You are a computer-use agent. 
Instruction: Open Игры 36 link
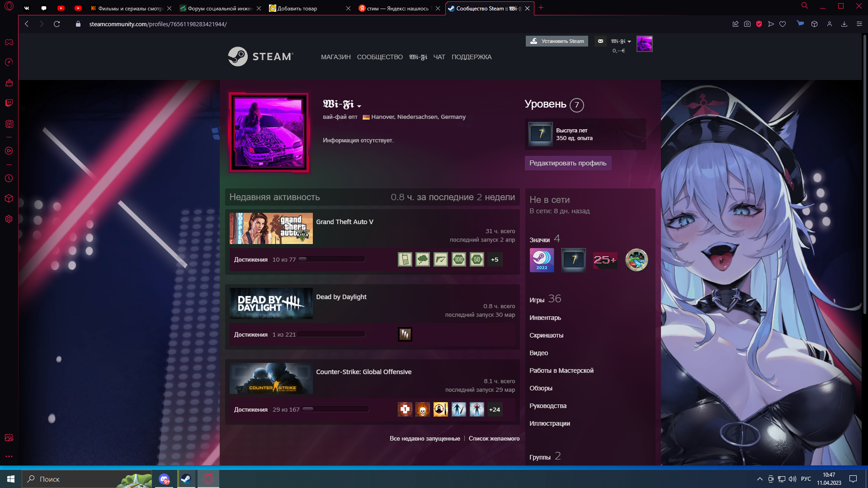point(545,299)
